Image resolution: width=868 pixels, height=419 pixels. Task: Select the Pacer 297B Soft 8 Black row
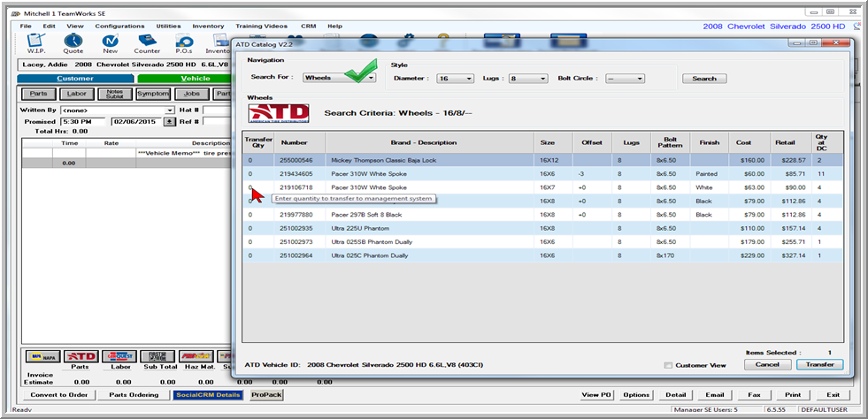click(543, 215)
